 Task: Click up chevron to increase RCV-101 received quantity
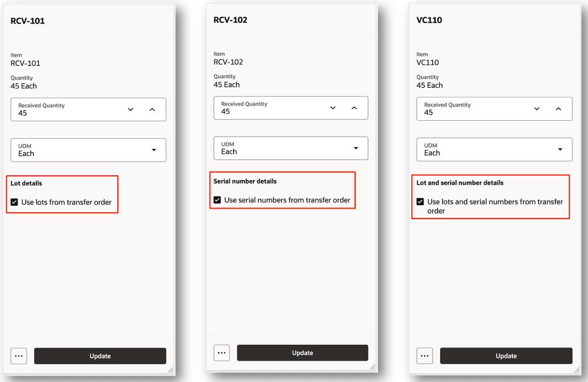pyautogui.click(x=152, y=109)
